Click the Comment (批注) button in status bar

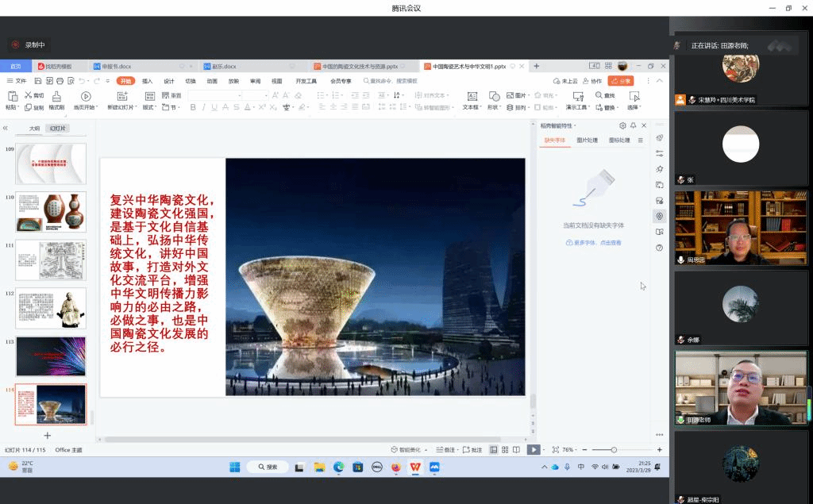[472, 449]
